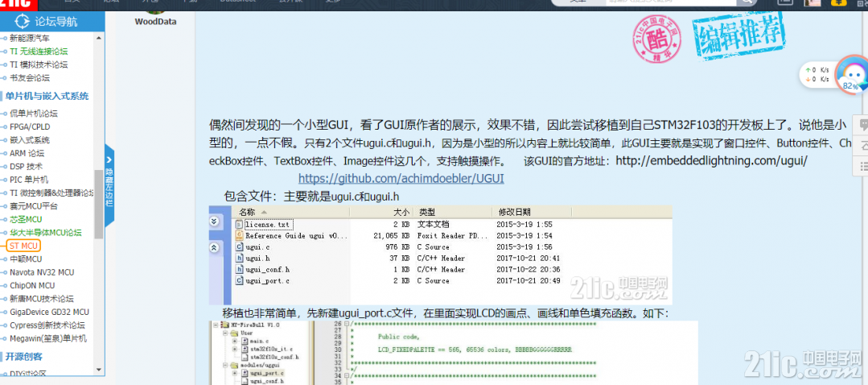
Task: Open the Keil project code screenshot image
Action: 454,353
